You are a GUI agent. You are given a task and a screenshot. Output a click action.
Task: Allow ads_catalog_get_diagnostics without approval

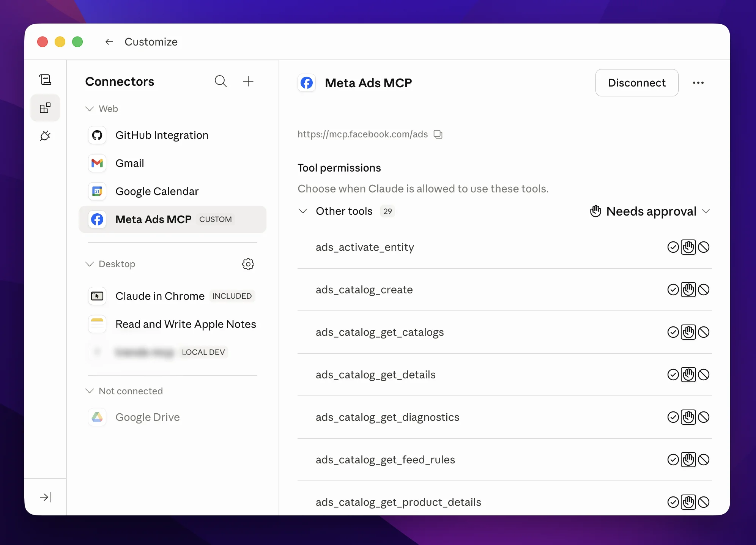[x=673, y=417]
